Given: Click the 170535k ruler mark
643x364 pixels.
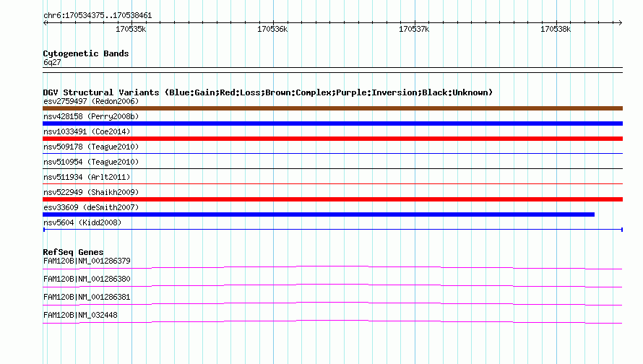Looking at the screenshot, I should tap(131, 29).
